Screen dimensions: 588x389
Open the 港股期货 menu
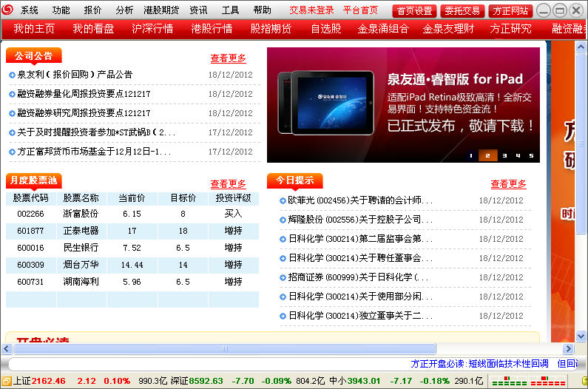pyautogui.click(x=161, y=10)
